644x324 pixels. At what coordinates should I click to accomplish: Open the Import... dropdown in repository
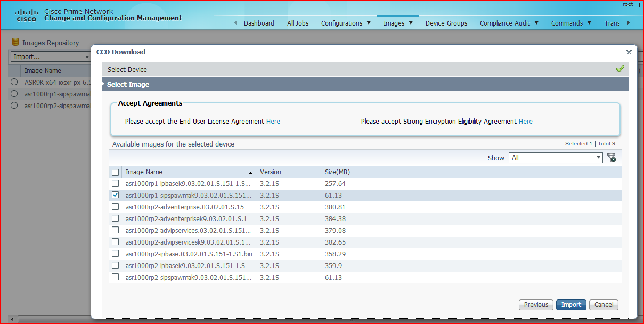coord(51,56)
